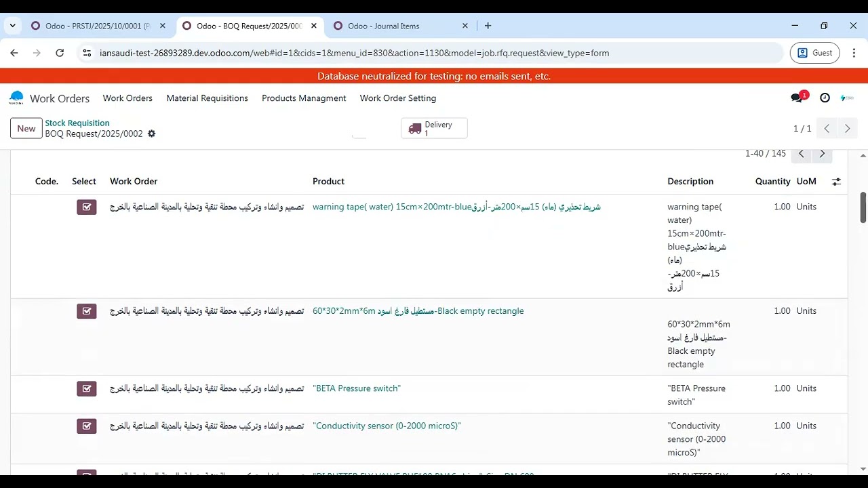
Task: Open the Work Orders menu
Action: click(x=127, y=98)
